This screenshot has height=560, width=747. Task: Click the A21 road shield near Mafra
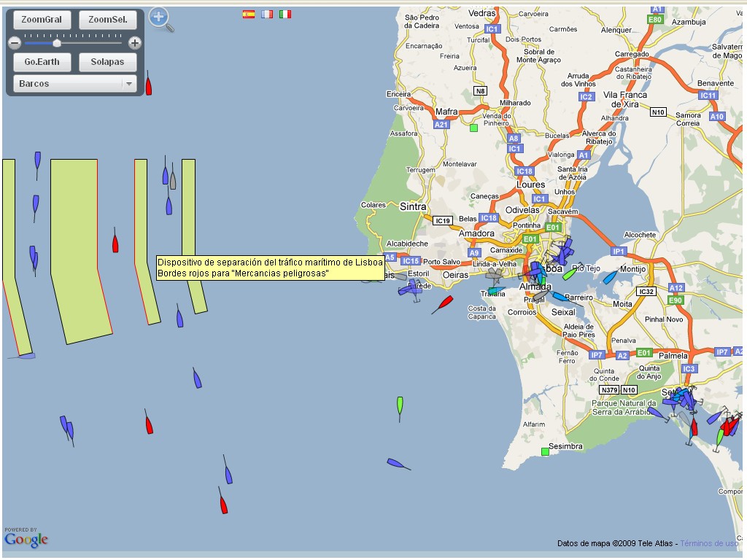pos(441,125)
